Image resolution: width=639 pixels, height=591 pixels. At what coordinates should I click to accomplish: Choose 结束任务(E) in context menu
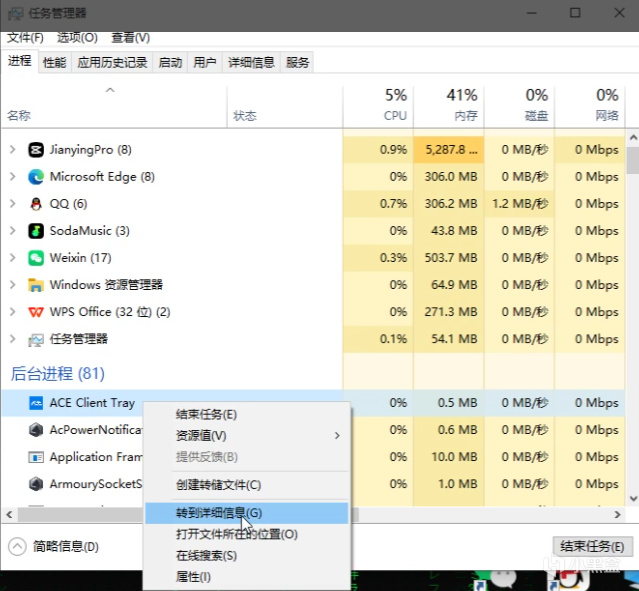coord(247,415)
